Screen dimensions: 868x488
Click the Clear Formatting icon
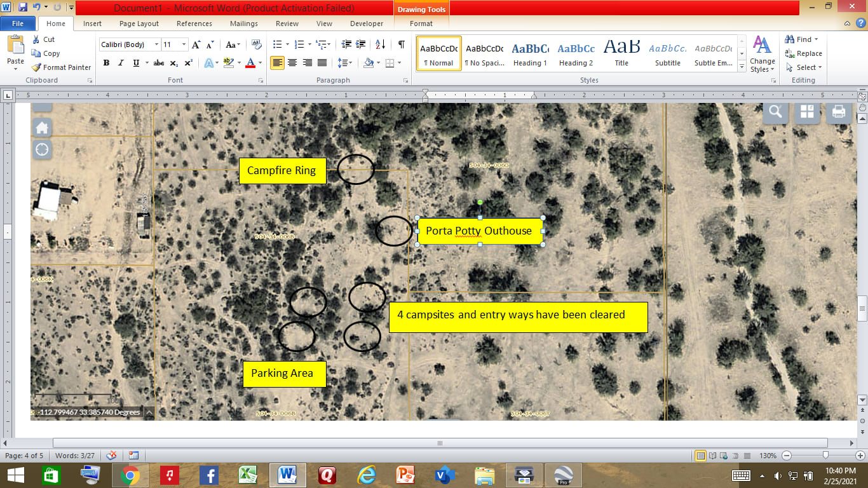coord(257,44)
